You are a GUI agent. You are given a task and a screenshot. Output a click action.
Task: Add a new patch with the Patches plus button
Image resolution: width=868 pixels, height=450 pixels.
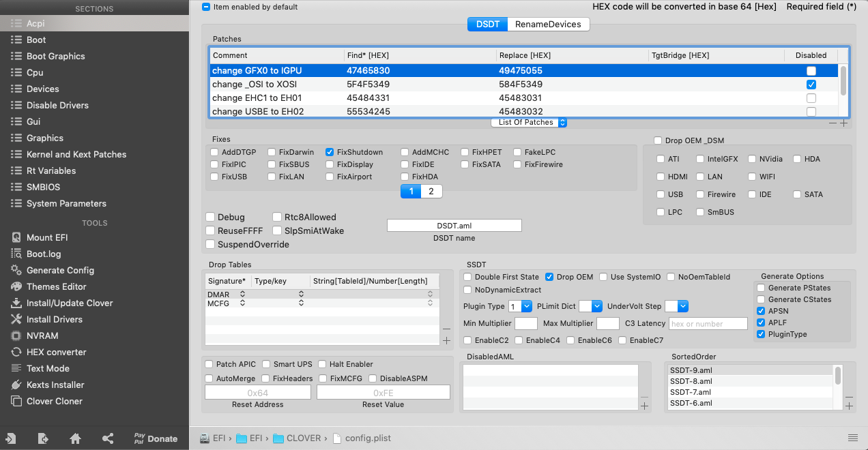point(843,123)
